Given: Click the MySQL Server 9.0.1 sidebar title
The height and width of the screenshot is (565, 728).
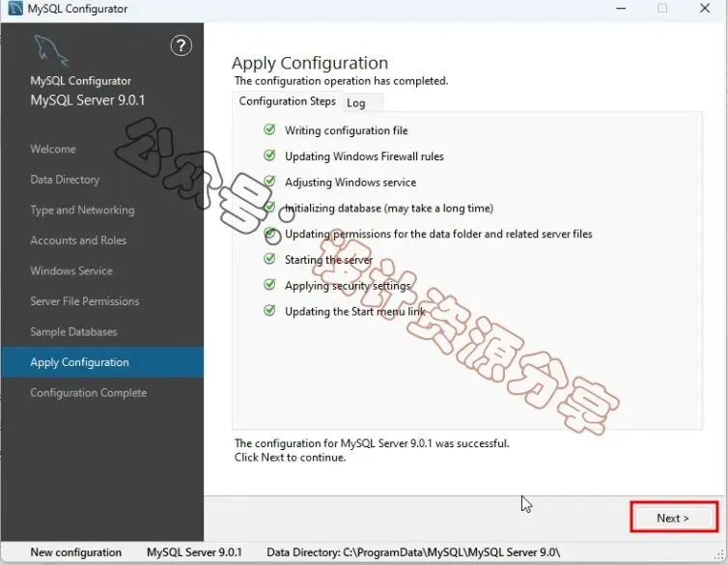Looking at the screenshot, I should [x=88, y=100].
